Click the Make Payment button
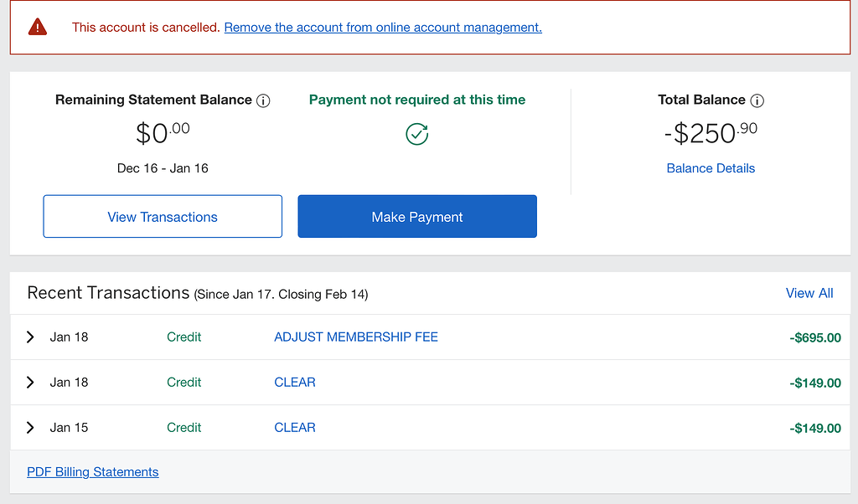Image resolution: width=858 pixels, height=504 pixels. 416,216
